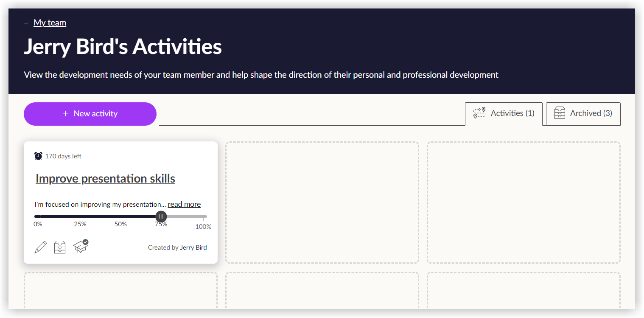Viewport: 644px width, 318px height.
Task: Click the pencil edit icon on the activity card
Action: (40, 247)
